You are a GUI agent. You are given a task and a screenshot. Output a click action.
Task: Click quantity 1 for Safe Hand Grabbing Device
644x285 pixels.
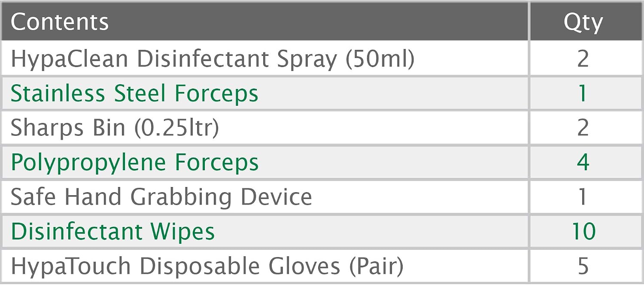tap(583, 197)
